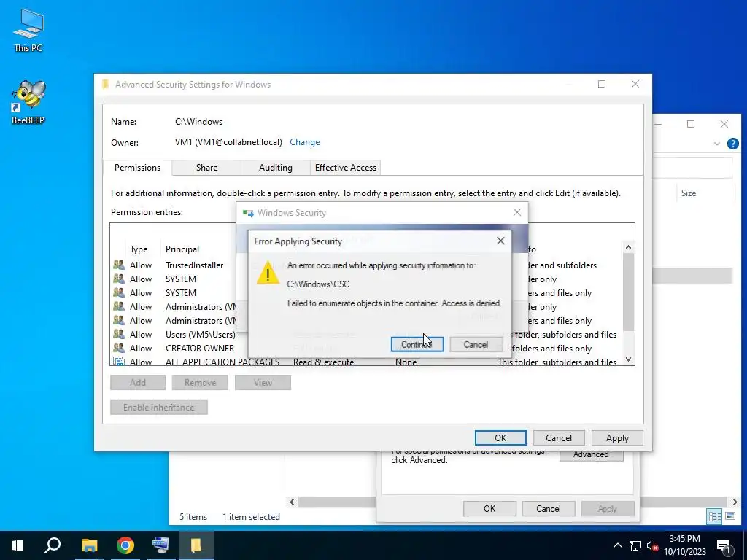Image resolution: width=747 pixels, height=560 pixels.
Task: Click the Change owner link
Action: (304, 142)
